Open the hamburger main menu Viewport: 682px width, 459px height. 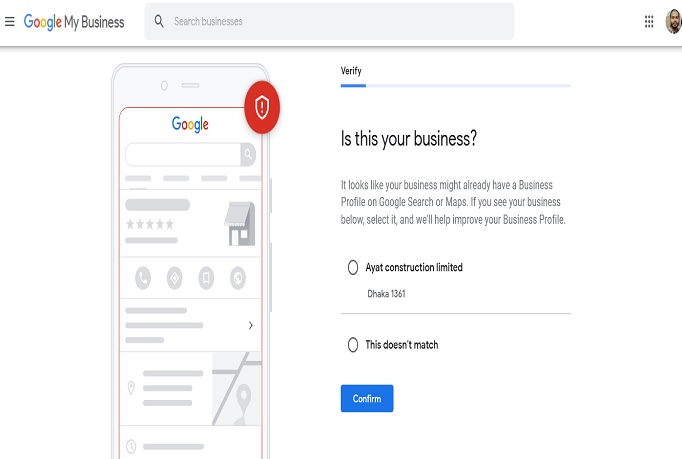coord(10,21)
